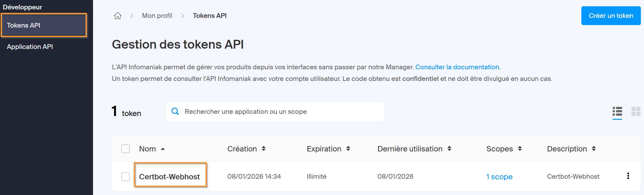
Task: Open Consulter la documentation link
Action: pos(458,67)
